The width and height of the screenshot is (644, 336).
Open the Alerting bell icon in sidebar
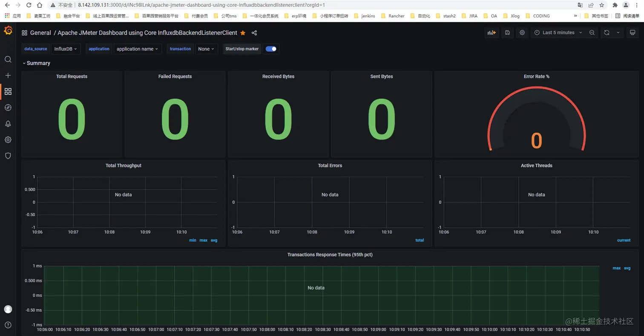click(8, 123)
